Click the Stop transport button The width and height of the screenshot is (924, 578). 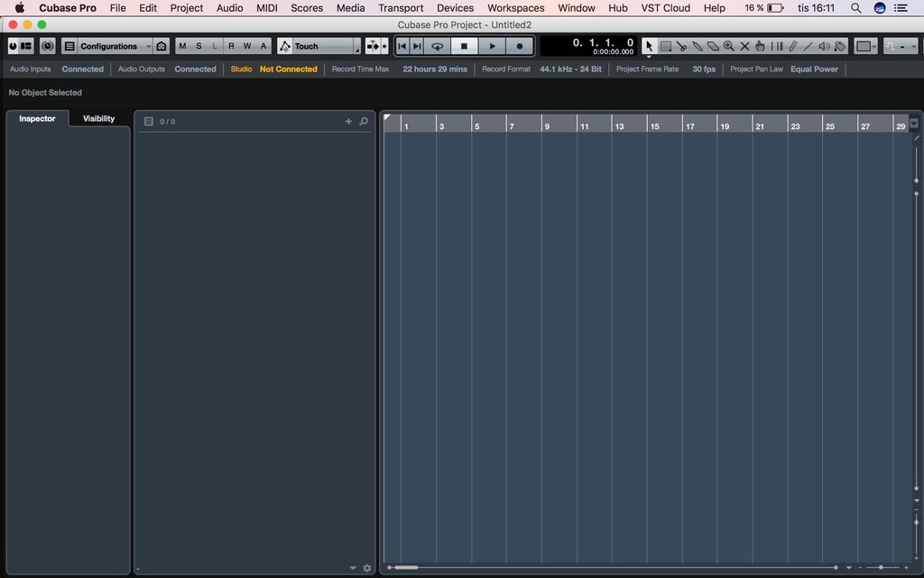pyautogui.click(x=464, y=46)
